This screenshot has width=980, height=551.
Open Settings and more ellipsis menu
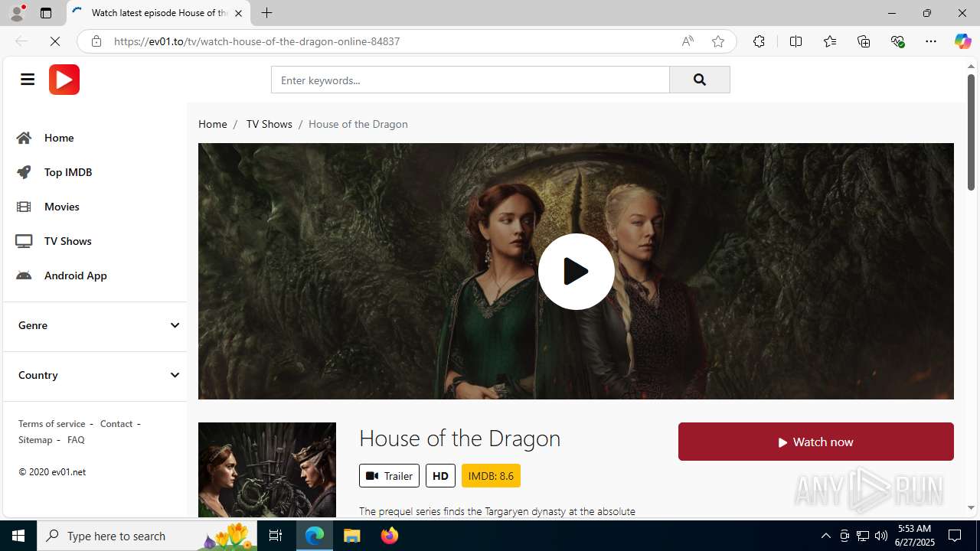click(930, 41)
